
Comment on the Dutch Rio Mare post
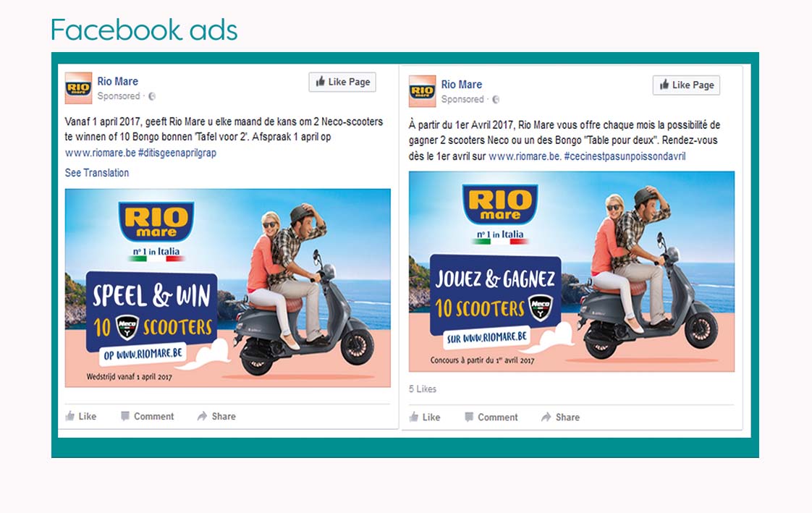147,416
